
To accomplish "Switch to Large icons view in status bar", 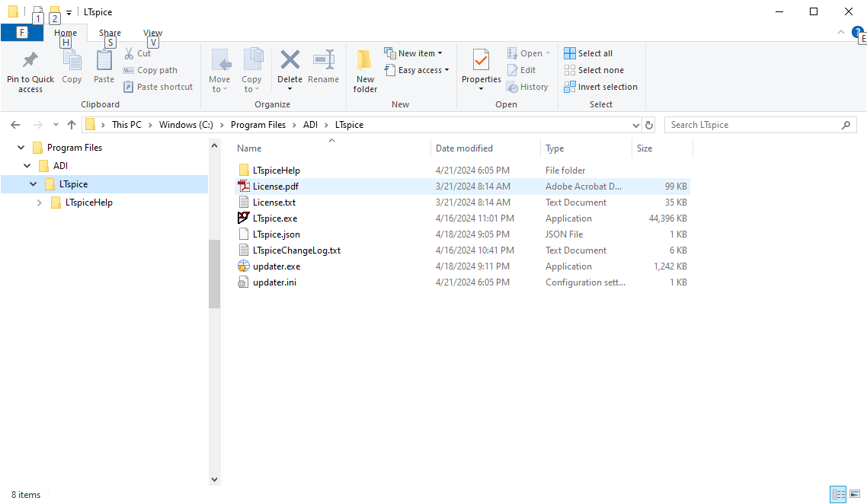I will click(x=855, y=494).
